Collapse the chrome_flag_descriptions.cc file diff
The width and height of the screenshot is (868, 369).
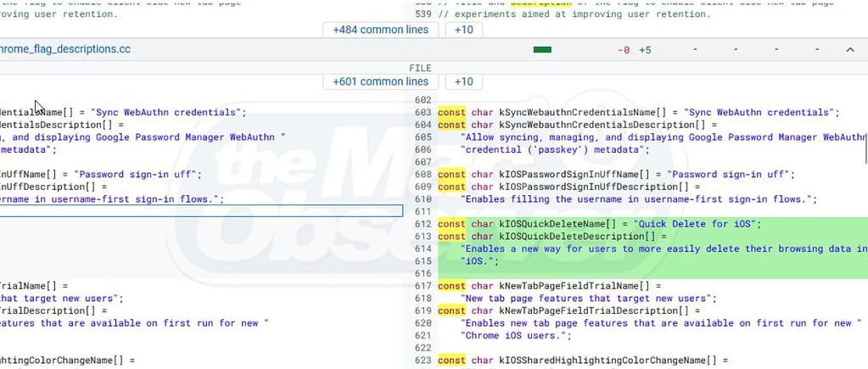(850, 50)
